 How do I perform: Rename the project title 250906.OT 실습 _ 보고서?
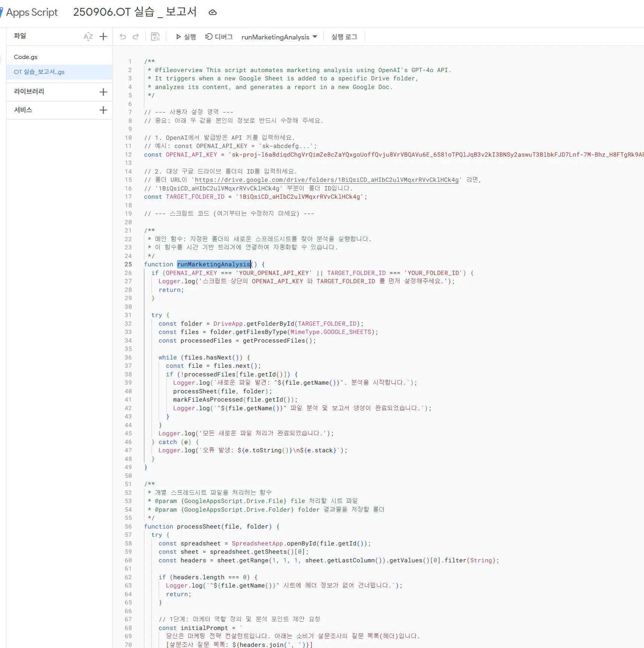tap(135, 12)
